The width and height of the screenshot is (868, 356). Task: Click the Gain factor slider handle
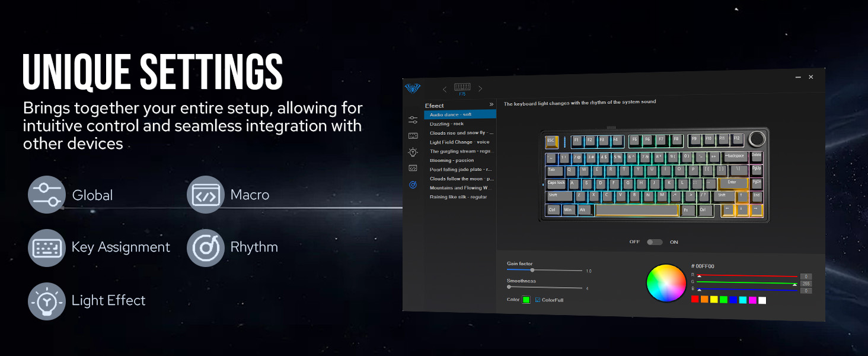[x=532, y=270]
